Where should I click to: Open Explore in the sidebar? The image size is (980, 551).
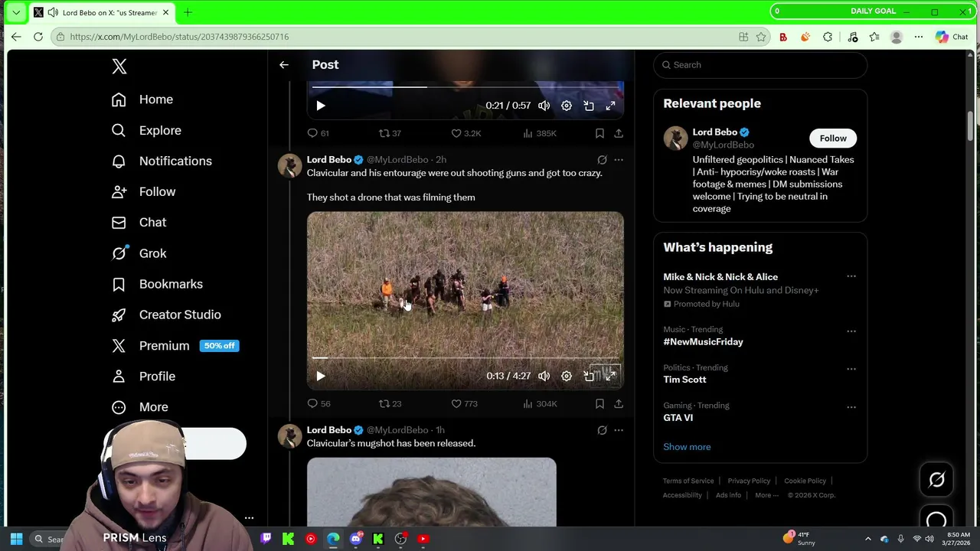146,130
